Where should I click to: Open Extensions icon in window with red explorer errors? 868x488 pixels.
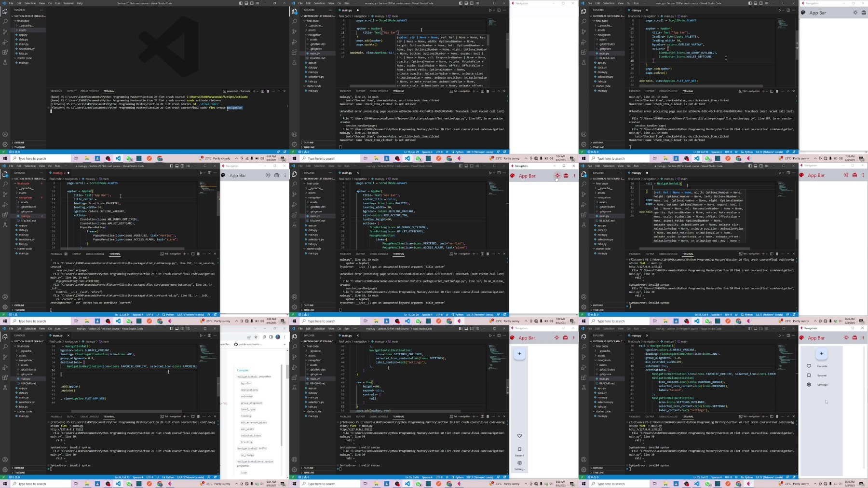coord(5,215)
